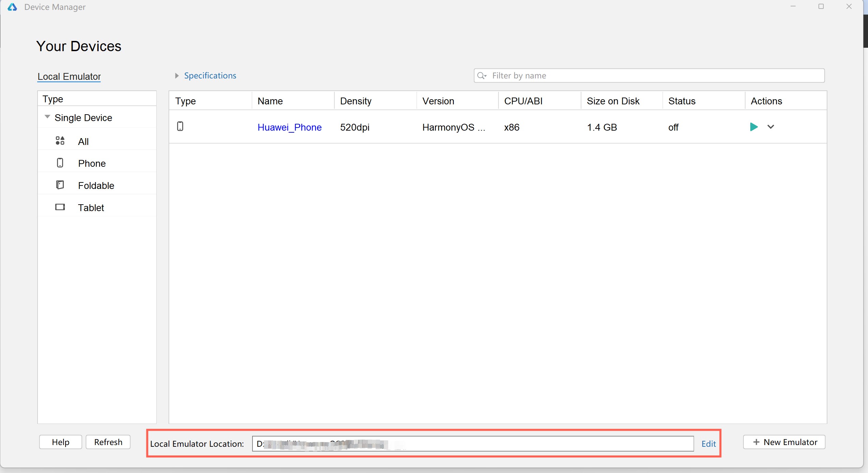The height and width of the screenshot is (473, 868).
Task: Click the Device Manager app logo icon
Action: coord(12,7)
